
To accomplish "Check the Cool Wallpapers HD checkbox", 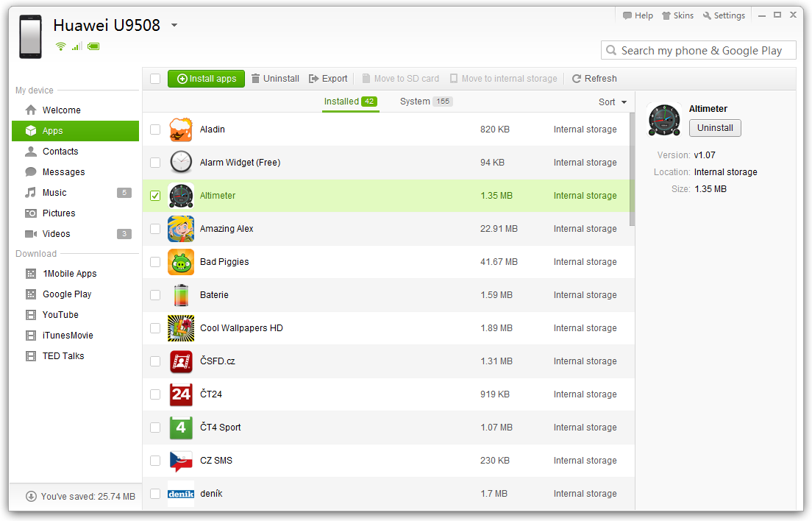I will [x=155, y=328].
